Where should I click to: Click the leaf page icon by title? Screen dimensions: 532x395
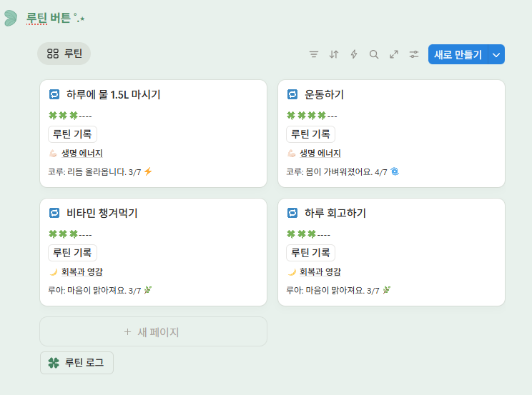(x=11, y=18)
